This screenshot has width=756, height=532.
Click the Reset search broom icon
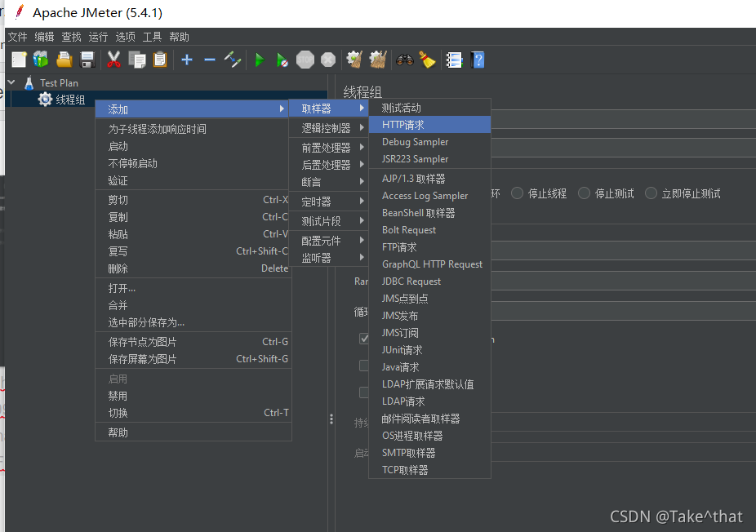427,60
